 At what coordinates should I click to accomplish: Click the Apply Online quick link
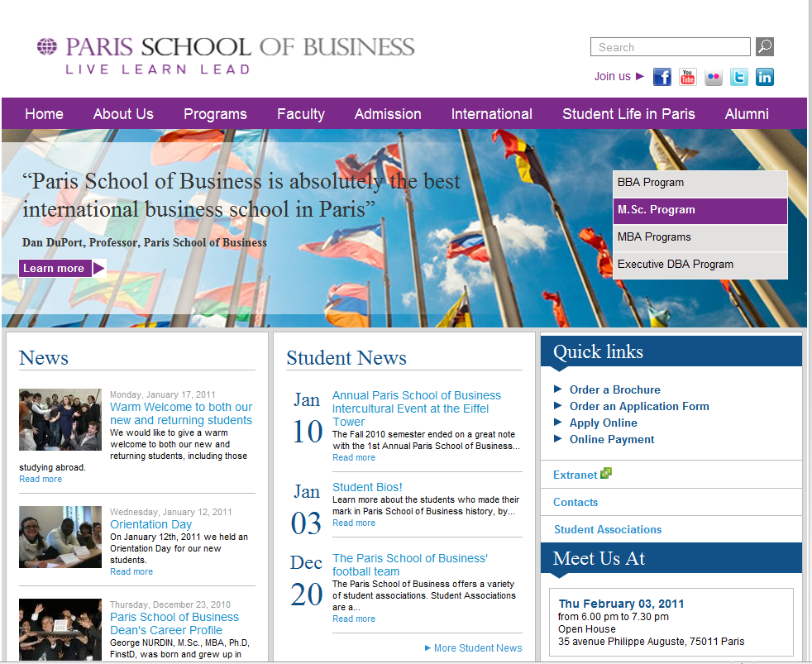coord(603,423)
